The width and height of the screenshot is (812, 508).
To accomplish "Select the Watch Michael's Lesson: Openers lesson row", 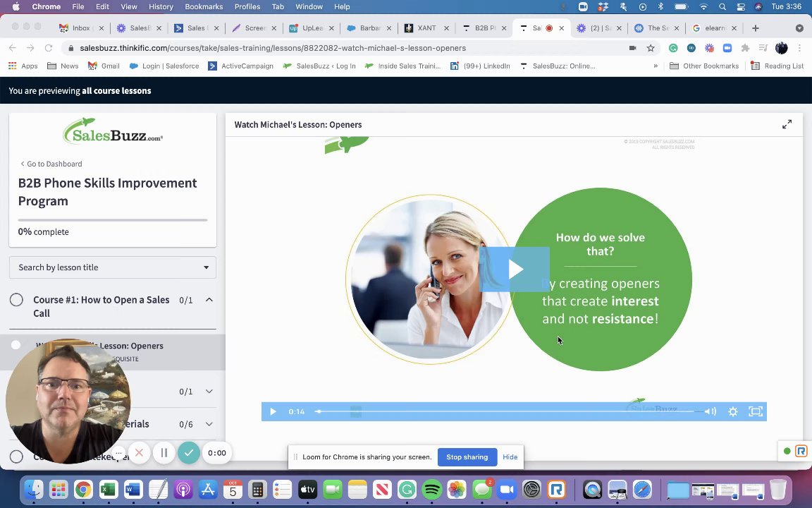I will (x=113, y=352).
